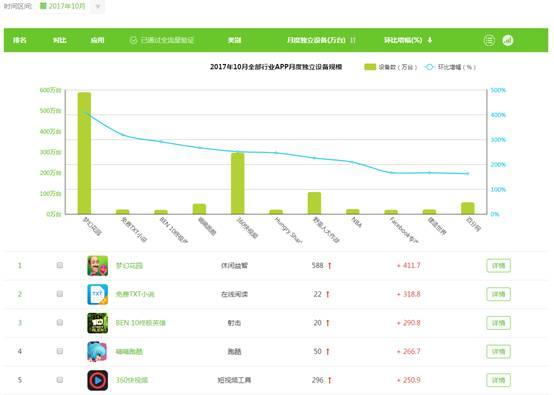Viewport: 554px width, 395px height.
Task: Click the verified-by-full-traffic label in header
Action: (167, 40)
